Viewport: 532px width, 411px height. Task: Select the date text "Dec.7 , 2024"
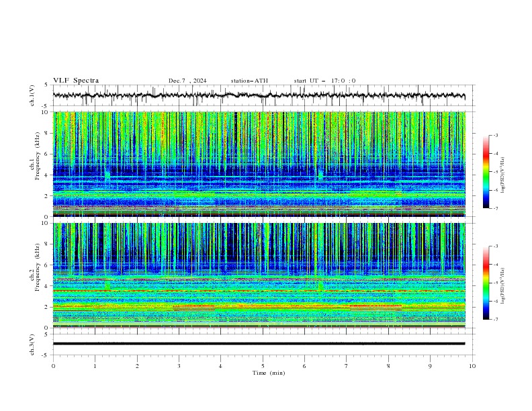[x=187, y=81]
